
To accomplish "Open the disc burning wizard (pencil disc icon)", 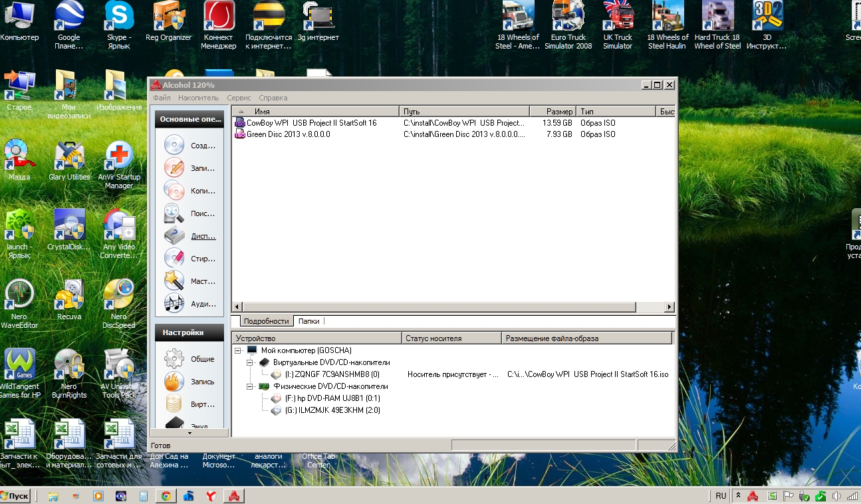I will click(174, 168).
